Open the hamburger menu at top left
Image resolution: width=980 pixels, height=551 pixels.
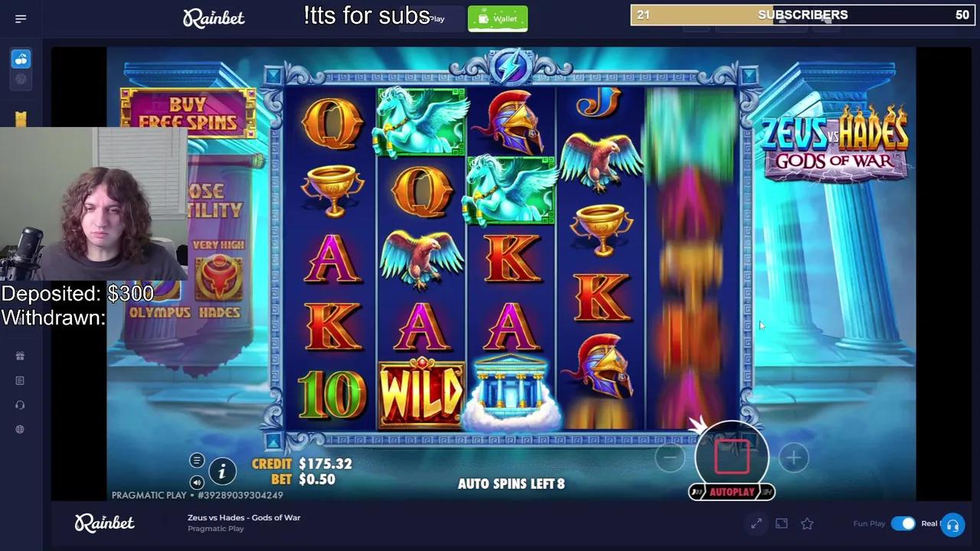pyautogui.click(x=21, y=18)
